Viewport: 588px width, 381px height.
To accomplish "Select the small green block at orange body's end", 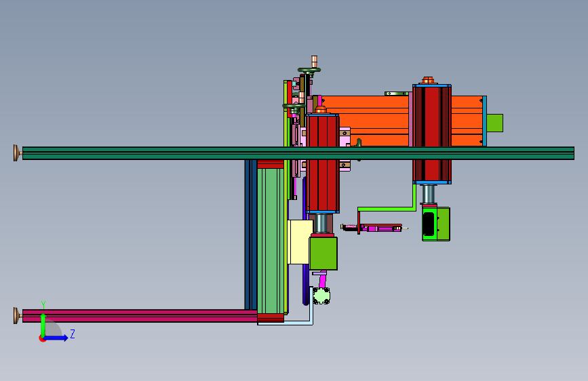I will [494, 123].
